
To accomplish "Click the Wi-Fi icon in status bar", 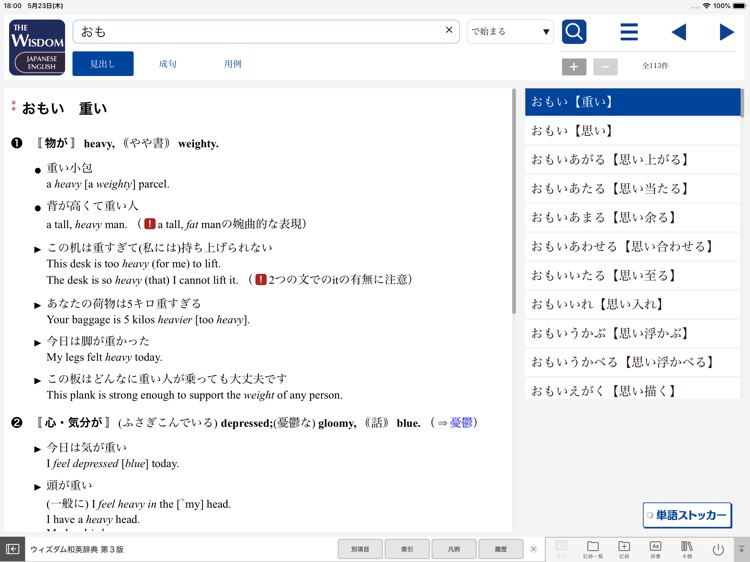I will (706, 6).
